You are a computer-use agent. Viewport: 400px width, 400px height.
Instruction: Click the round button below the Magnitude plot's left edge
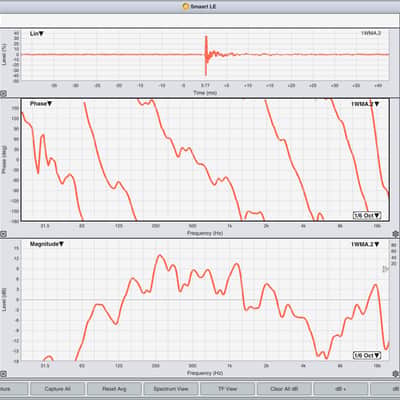tap(3, 374)
